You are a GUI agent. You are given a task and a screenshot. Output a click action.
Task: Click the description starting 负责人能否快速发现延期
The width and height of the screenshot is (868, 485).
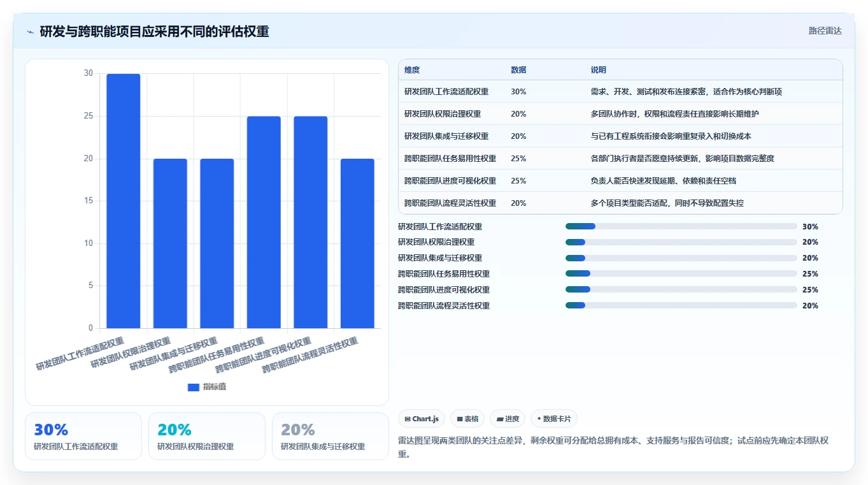tap(664, 181)
